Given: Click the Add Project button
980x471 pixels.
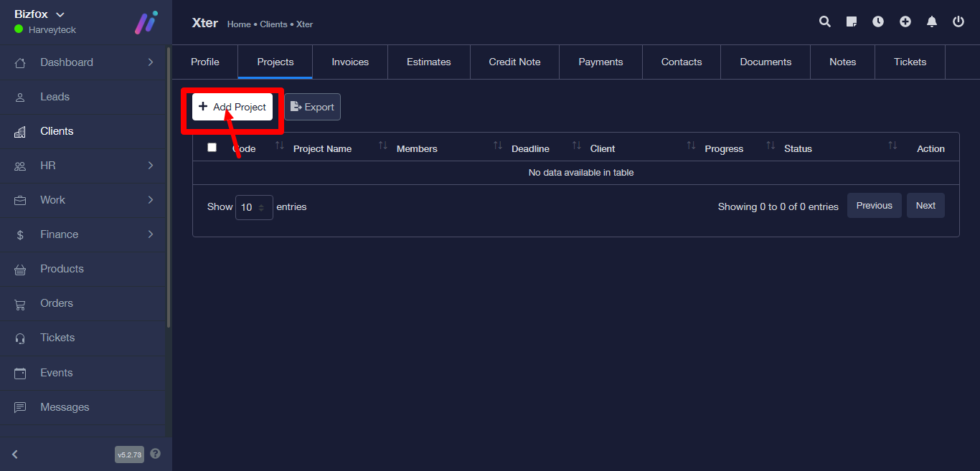Looking at the screenshot, I should [x=232, y=107].
